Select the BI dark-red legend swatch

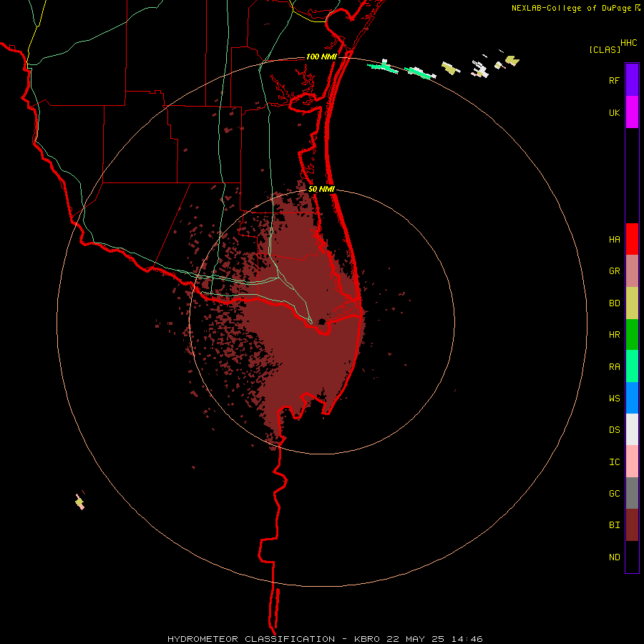coord(632,525)
